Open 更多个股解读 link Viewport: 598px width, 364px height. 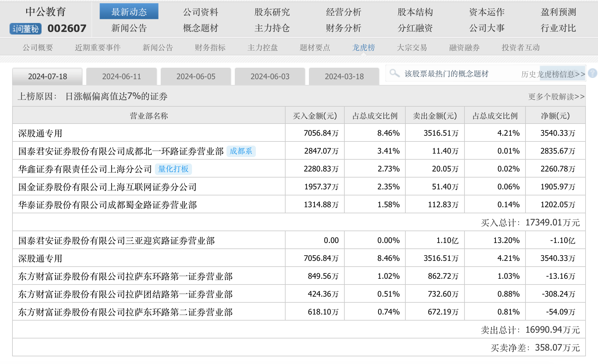tap(556, 96)
